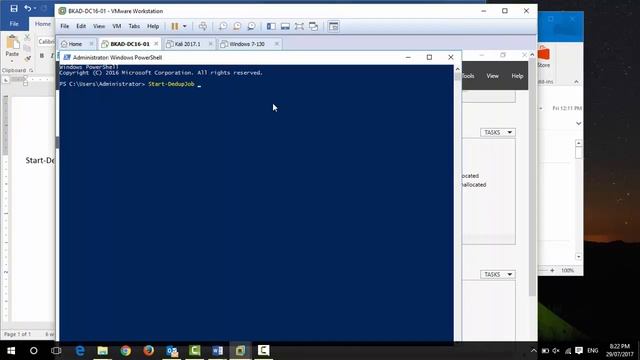Open the Clipboard dialog launcher in Word
Image resolution: width=640 pixels, height=360 pixels.
[x=31, y=71]
